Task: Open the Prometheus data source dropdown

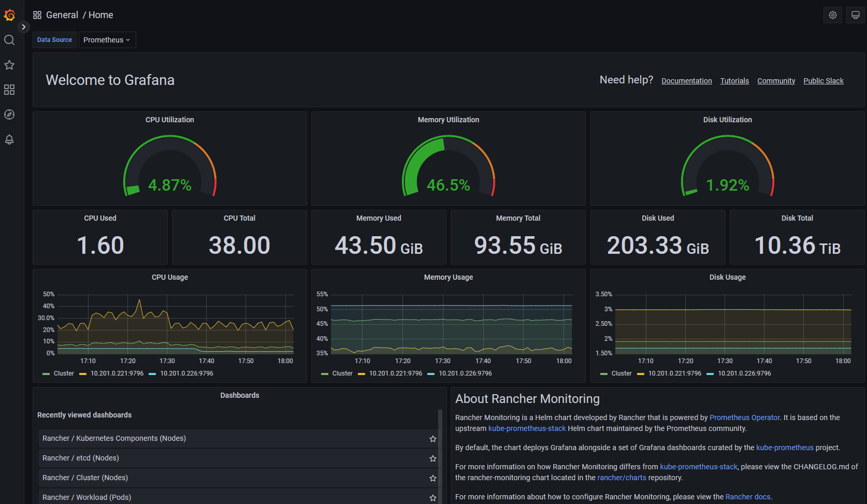Action: pyautogui.click(x=107, y=40)
